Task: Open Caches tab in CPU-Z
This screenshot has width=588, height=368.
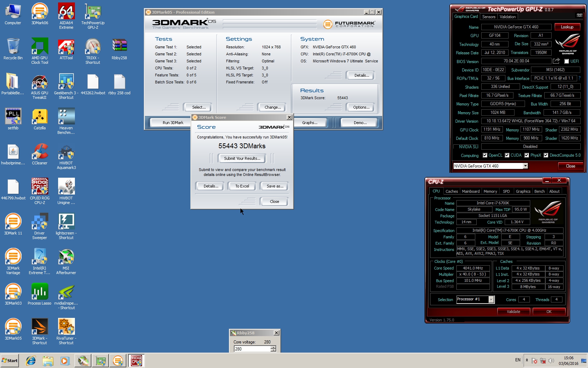Action: (x=451, y=191)
